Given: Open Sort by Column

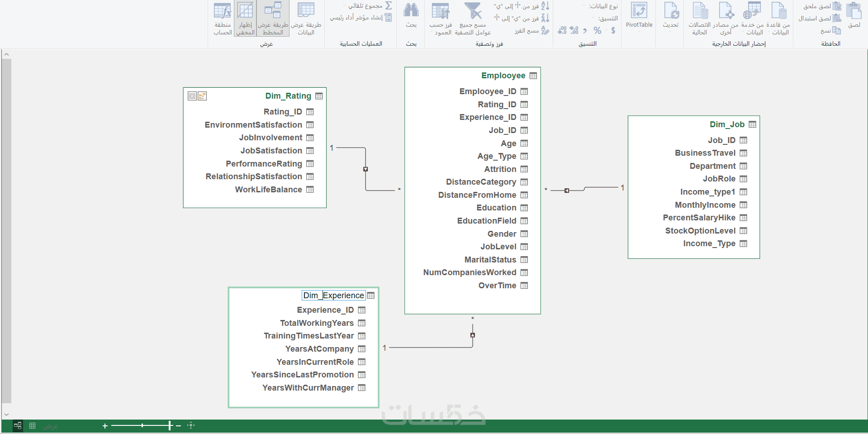Looking at the screenshot, I should pyautogui.click(x=441, y=19).
